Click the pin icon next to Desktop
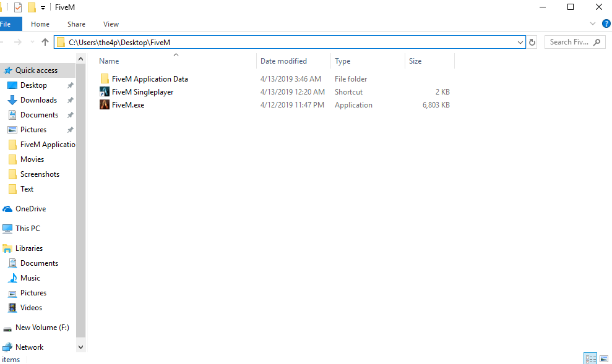The image size is (612, 364). coord(71,85)
